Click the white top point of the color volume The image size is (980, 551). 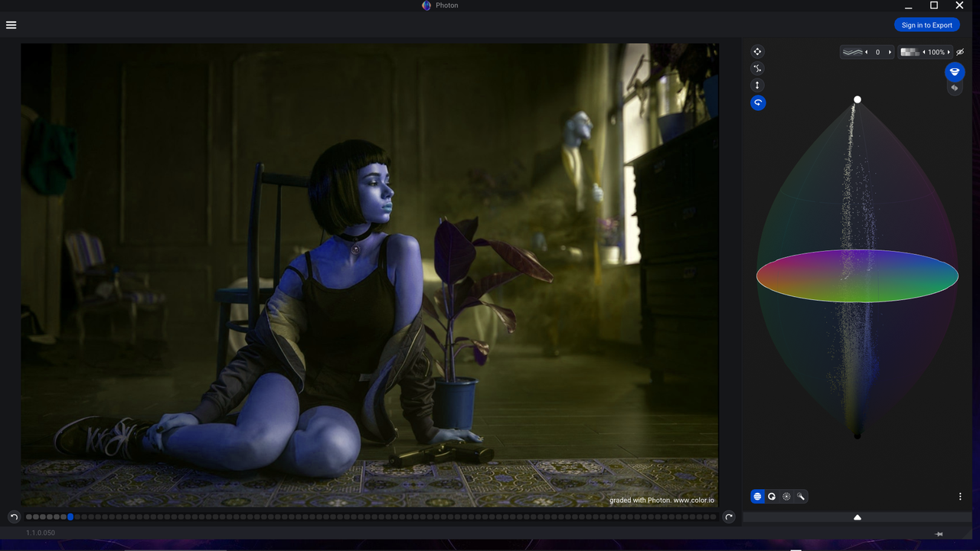857,99
